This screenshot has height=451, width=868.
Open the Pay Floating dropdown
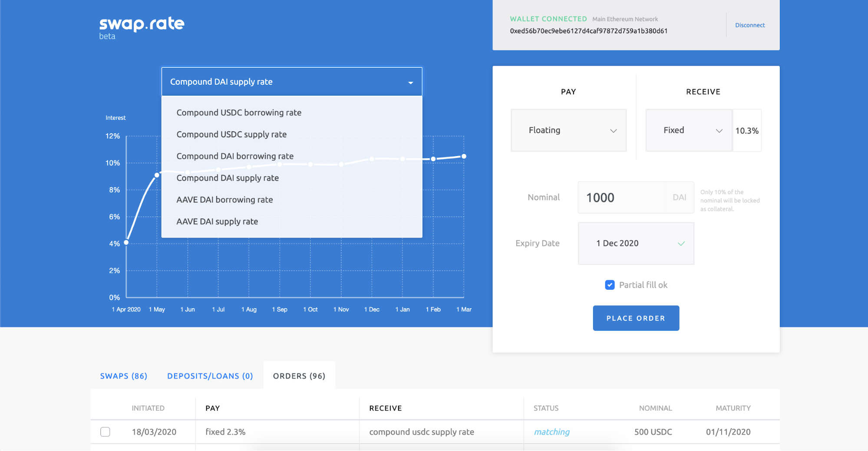pyautogui.click(x=568, y=130)
